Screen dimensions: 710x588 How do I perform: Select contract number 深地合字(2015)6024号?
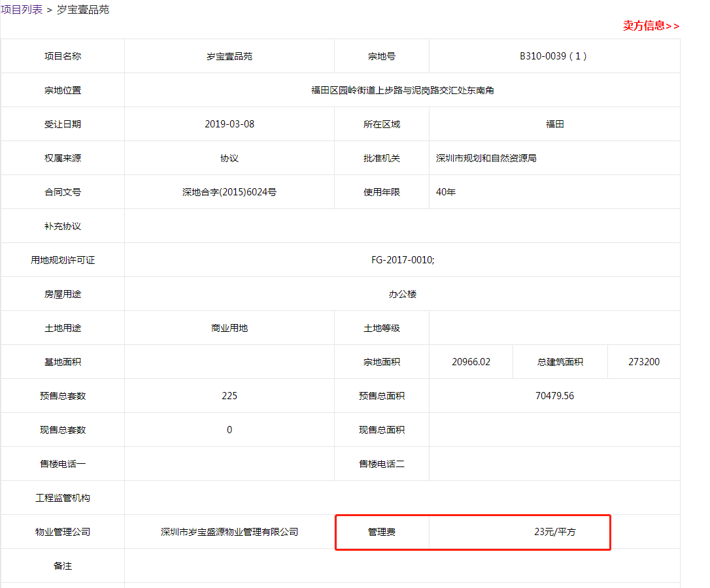(x=229, y=192)
